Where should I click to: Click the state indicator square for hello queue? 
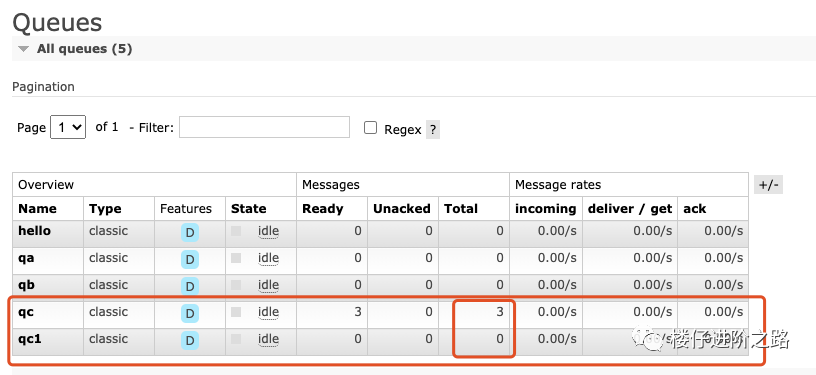(x=236, y=231)
